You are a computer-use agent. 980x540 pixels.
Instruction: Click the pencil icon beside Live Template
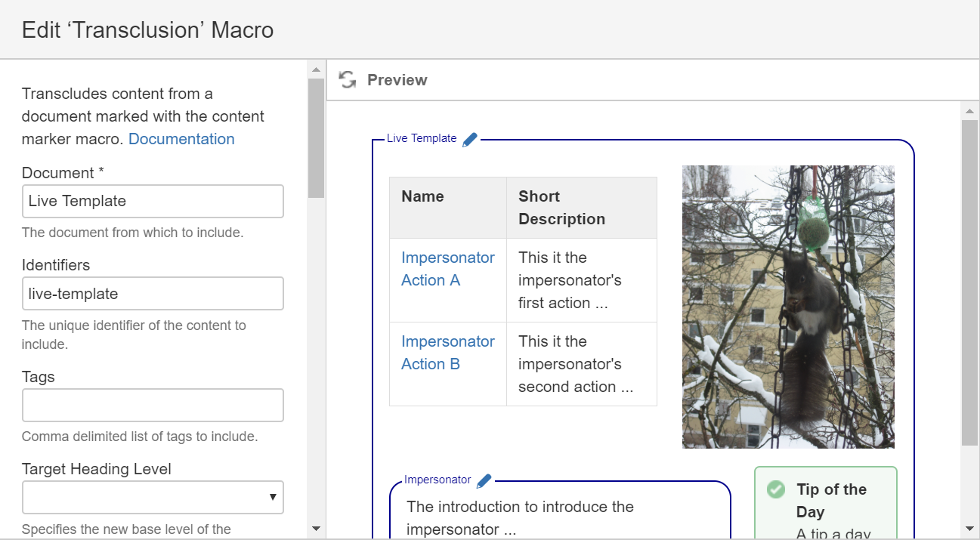coord(470,139)
